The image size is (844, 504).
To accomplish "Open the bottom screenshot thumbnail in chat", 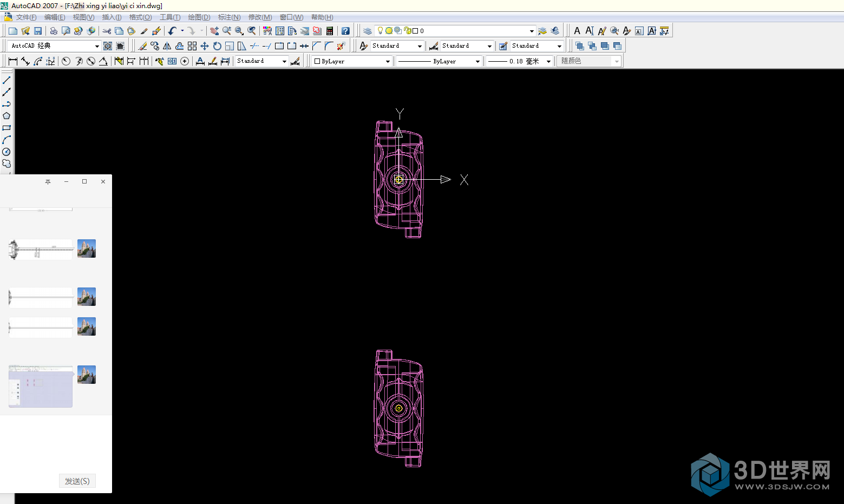I will tap(41, 387).
